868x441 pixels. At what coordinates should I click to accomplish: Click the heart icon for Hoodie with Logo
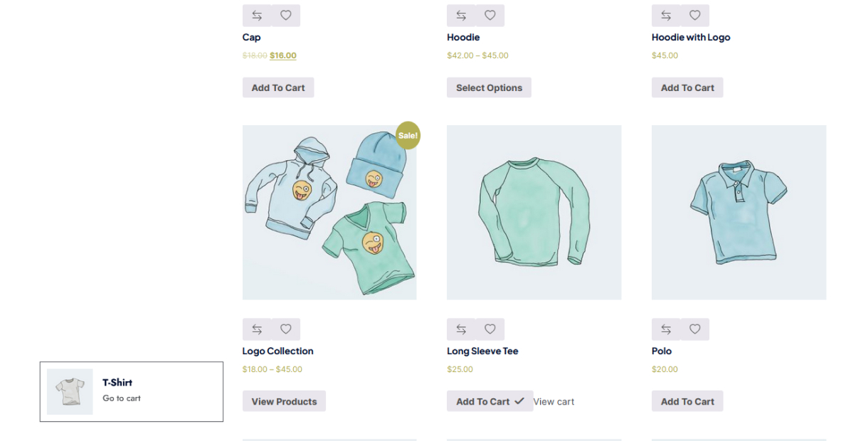click(x=694, y=15)
